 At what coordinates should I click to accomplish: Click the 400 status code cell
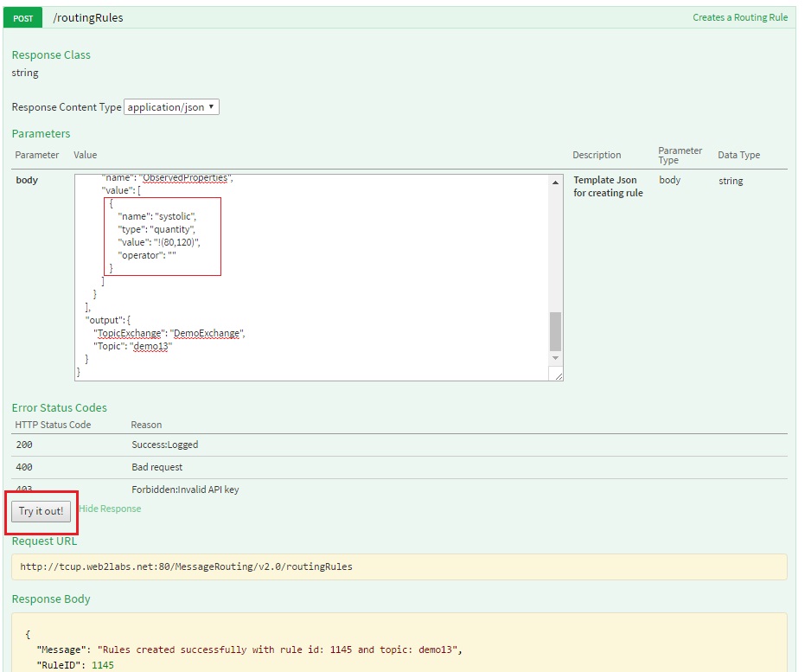point(24,467)
